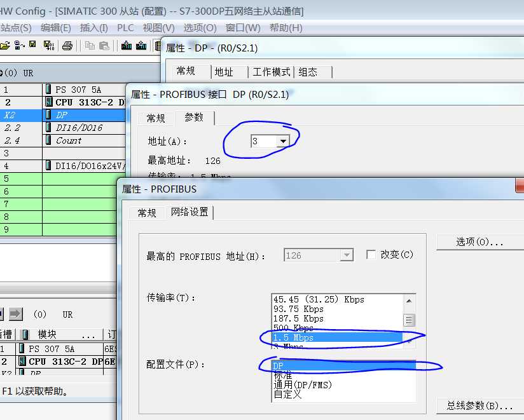The height and width of the screenshot is (420, 524).
Task: Click the PS 307 5A module icon in rack
Action: (x=48, y=89)
